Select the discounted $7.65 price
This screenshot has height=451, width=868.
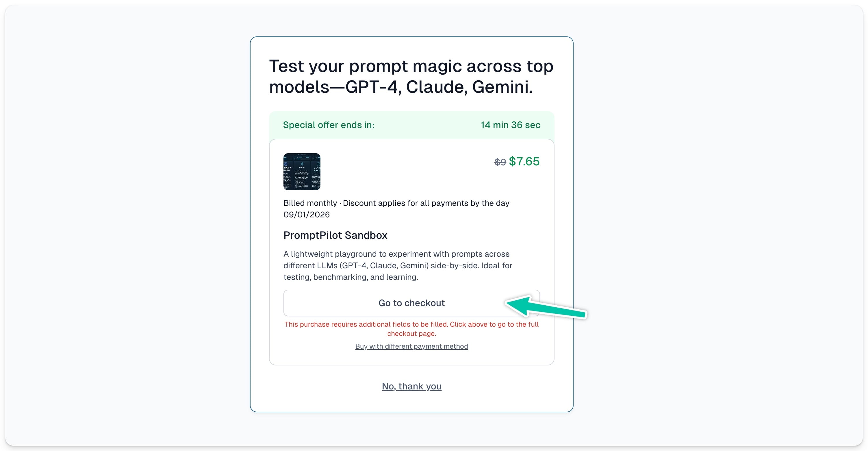524,161
